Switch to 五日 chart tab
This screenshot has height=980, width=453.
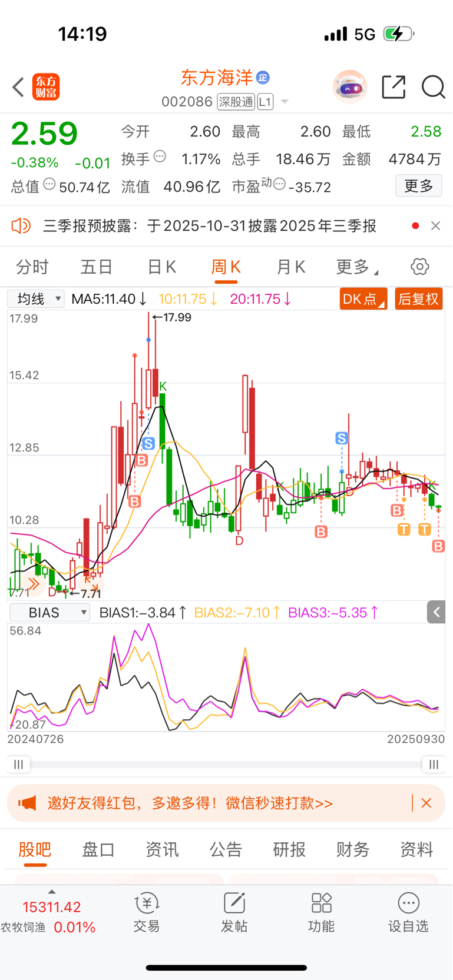pyautogui.click(x=97, y=267)
